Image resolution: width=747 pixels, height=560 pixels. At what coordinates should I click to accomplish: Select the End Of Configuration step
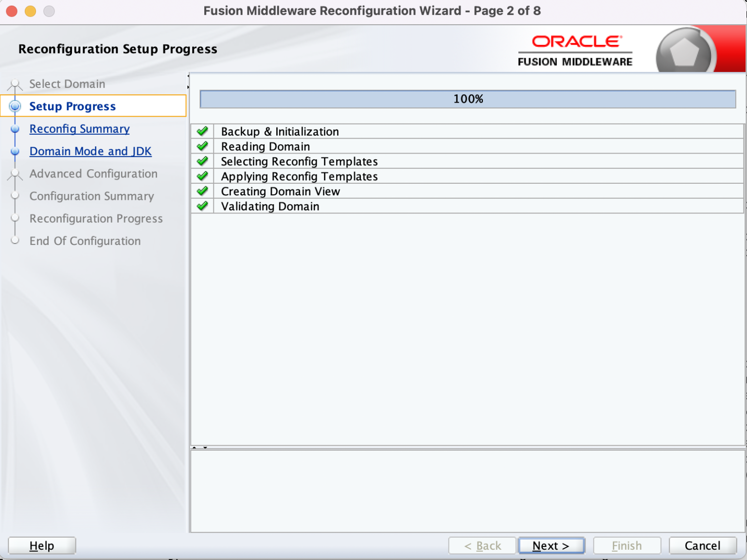coord(85,241)
